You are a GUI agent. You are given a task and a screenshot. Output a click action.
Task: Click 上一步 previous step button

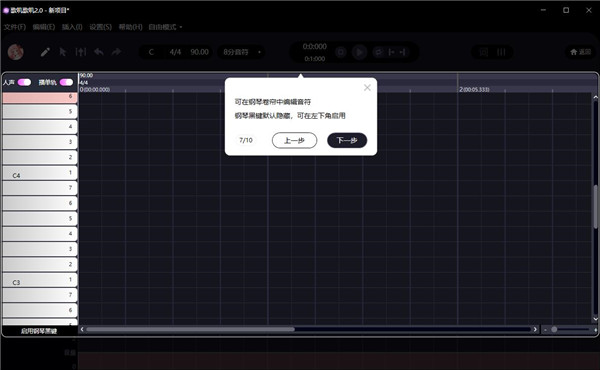click(x=294, y=140)
